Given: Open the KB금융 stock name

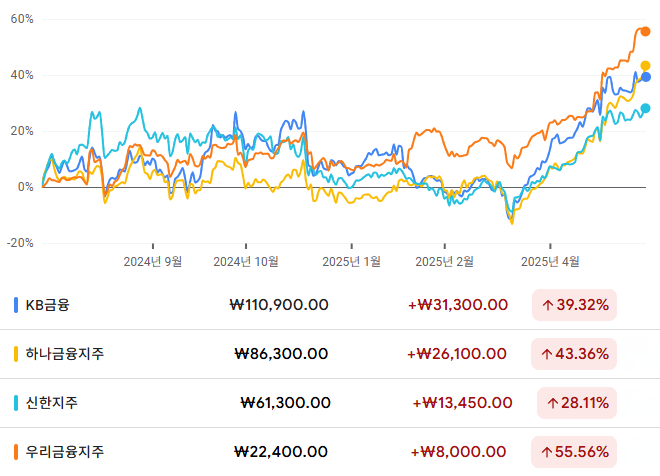Looking at the screenshot, I should [47, 304].
